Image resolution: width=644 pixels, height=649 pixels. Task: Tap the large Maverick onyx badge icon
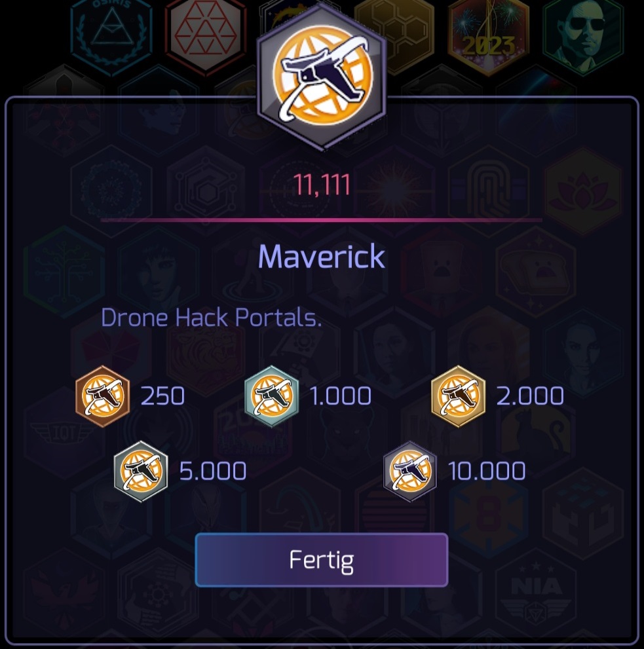pos(322,78)
